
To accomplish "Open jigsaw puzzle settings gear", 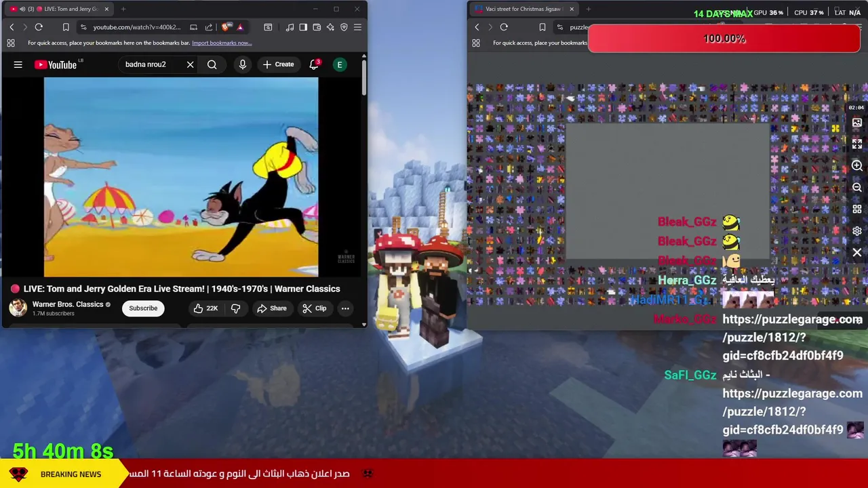I will tap(857, 230).
